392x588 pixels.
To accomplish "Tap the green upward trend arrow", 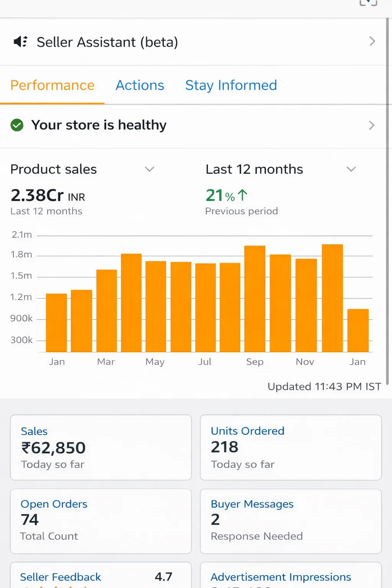I will (243, 195).
